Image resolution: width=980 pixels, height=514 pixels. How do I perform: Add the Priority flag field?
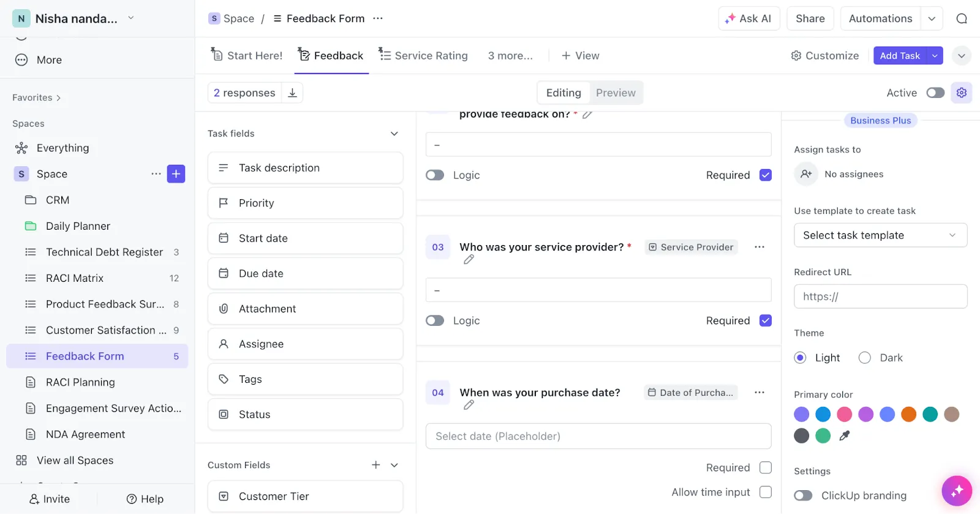tap(305, 203)
